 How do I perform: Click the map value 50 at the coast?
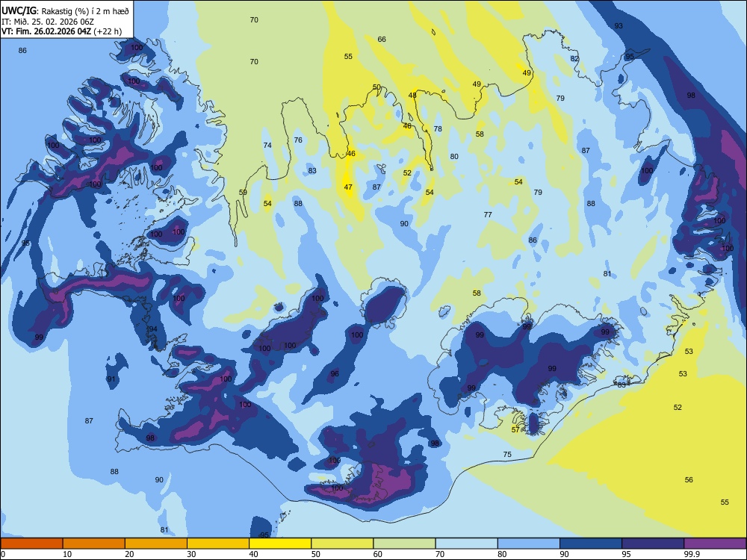point(376,87)
